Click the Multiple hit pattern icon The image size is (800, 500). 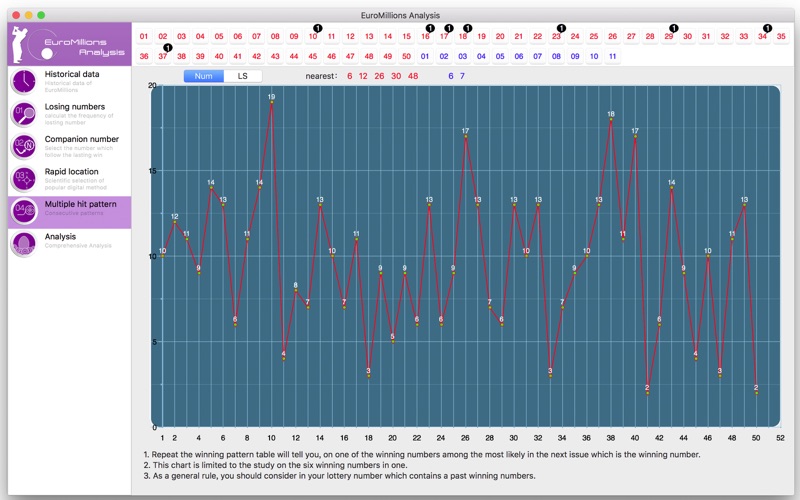[23, 211]
